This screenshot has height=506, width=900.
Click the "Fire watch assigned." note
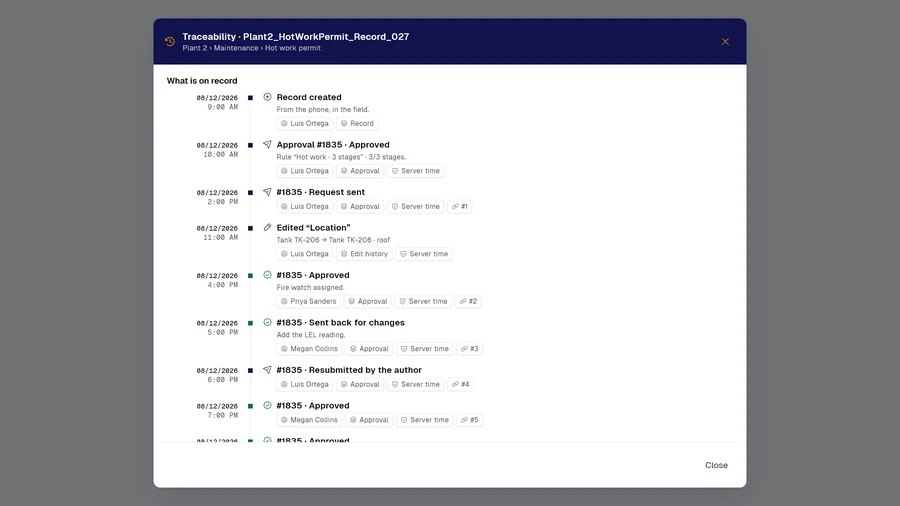(311, 287)
